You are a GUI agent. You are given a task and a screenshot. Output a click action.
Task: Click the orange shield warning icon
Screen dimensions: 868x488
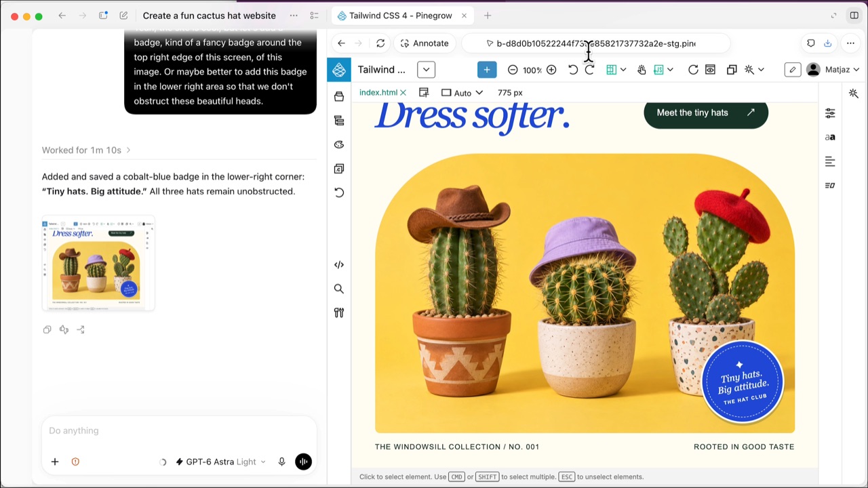pyautogui.click(x=75, y=462)
